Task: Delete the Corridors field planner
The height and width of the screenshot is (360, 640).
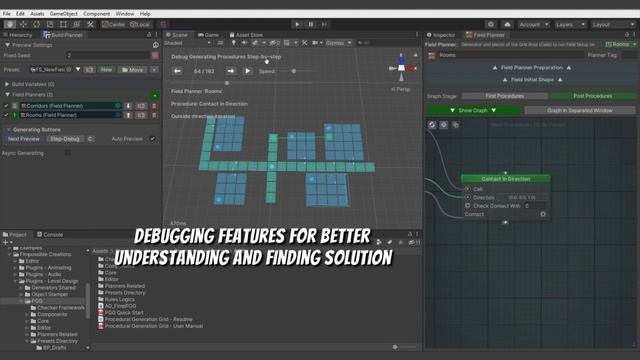Action: pyautogui.click(x=154, y=106)
